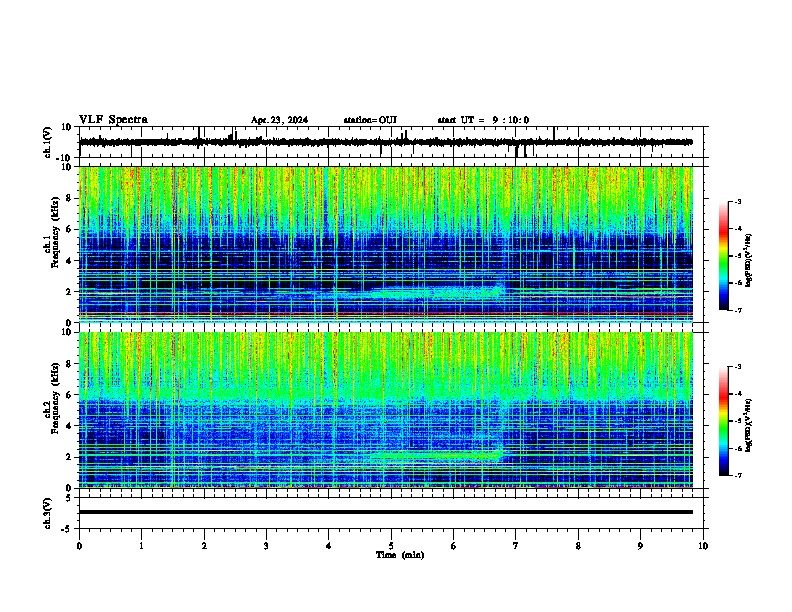Click inside the ch.2 frequency spectrogram
This screenshot has height=612, width=792.
pos(386,410)
